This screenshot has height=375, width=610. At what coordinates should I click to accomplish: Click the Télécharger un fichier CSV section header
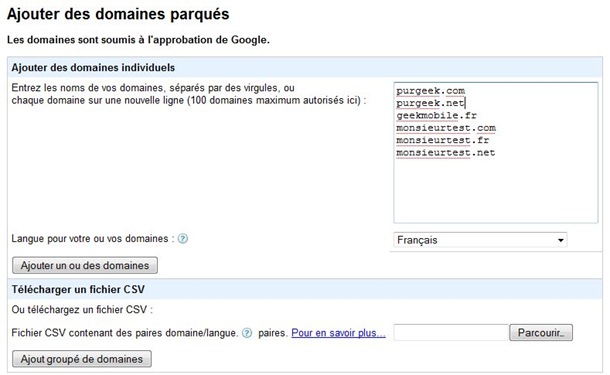pos(78,289)
